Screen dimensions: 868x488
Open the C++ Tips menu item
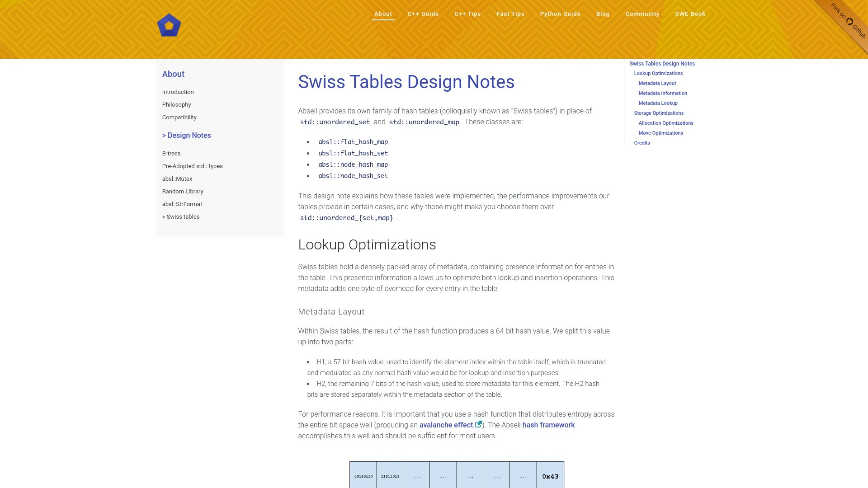[467, 14]
